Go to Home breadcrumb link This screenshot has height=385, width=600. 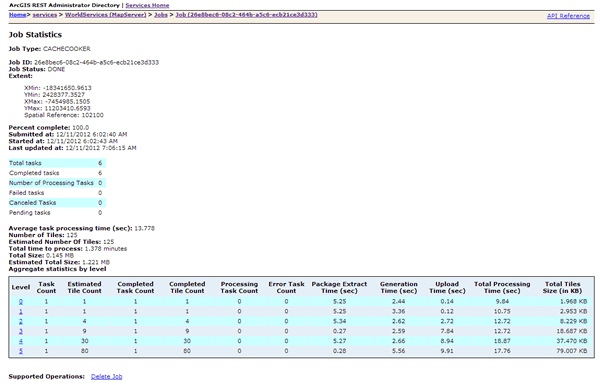pos(18,15)
